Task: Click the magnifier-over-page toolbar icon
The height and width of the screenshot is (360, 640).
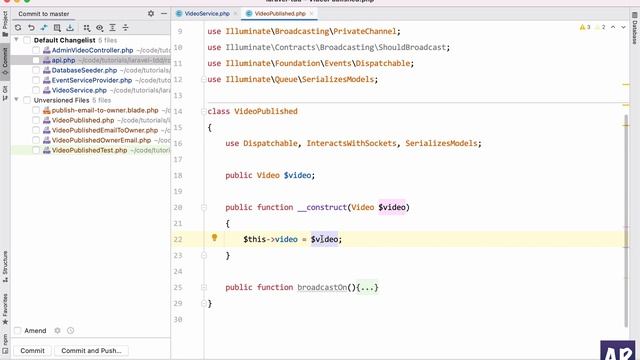Action: (57, 28)
